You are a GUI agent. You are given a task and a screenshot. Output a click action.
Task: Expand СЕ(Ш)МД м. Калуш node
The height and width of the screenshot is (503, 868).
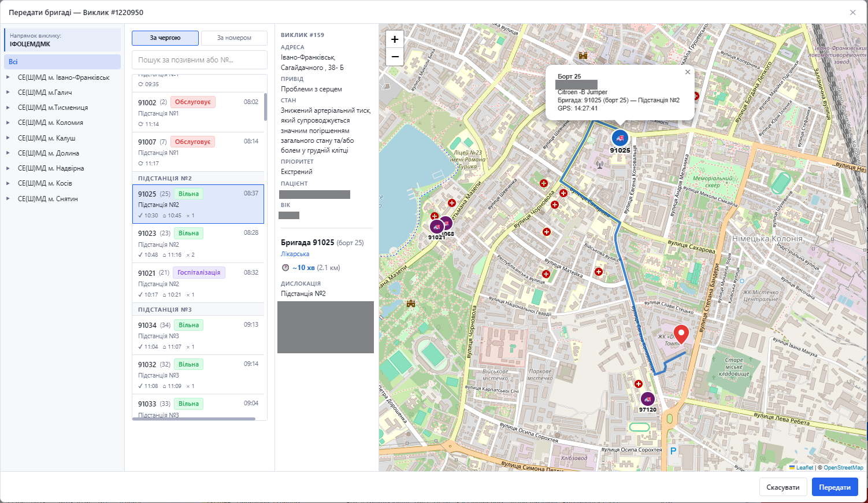(8, 138)
